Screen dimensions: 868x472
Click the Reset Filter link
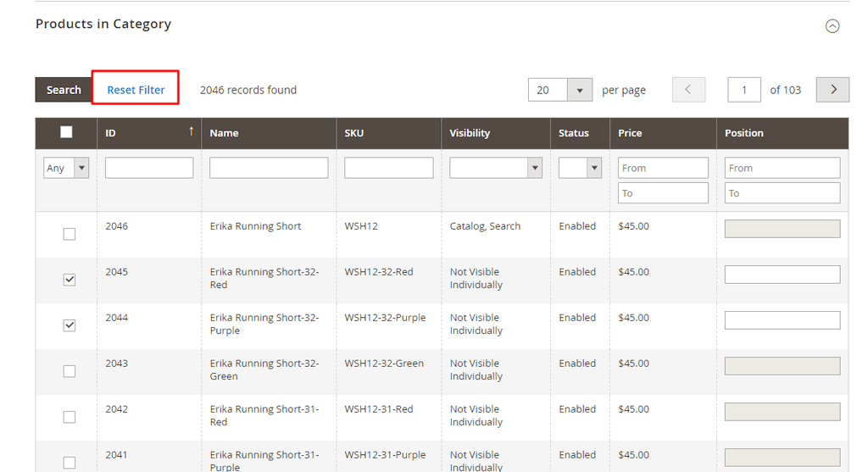(x=136, y=90)
